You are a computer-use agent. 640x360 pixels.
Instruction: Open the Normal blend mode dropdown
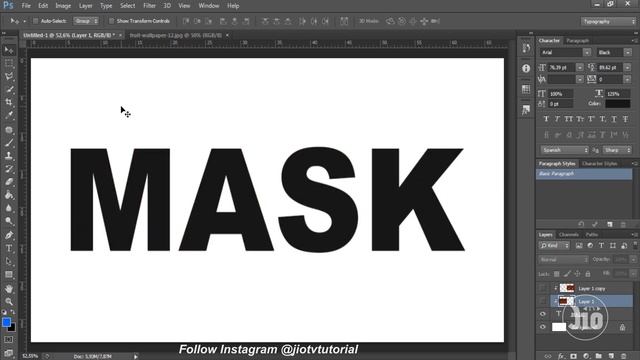click(x=563, y=260)
